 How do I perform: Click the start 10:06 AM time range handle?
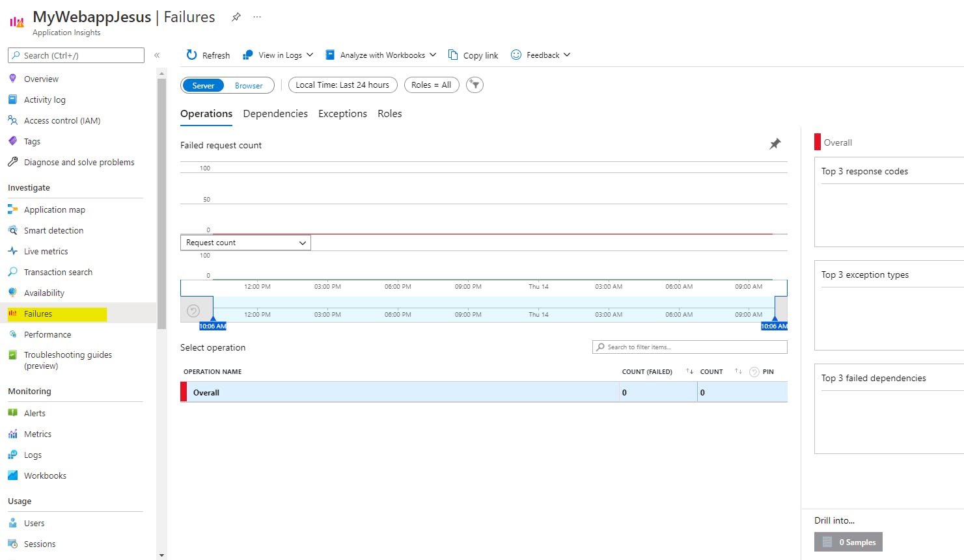click(213, 326)
